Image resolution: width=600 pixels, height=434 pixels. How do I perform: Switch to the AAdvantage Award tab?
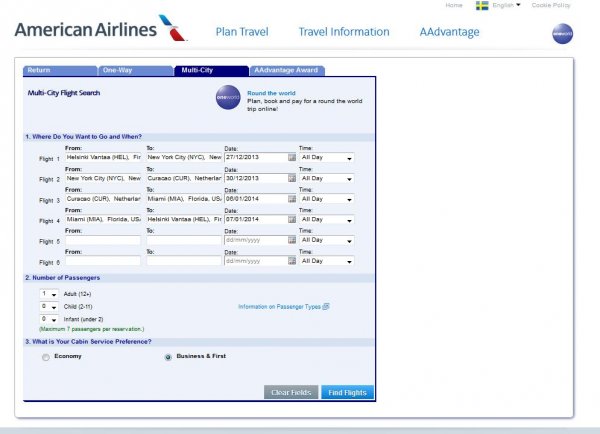pyautogui.click(x=285, y=71)
